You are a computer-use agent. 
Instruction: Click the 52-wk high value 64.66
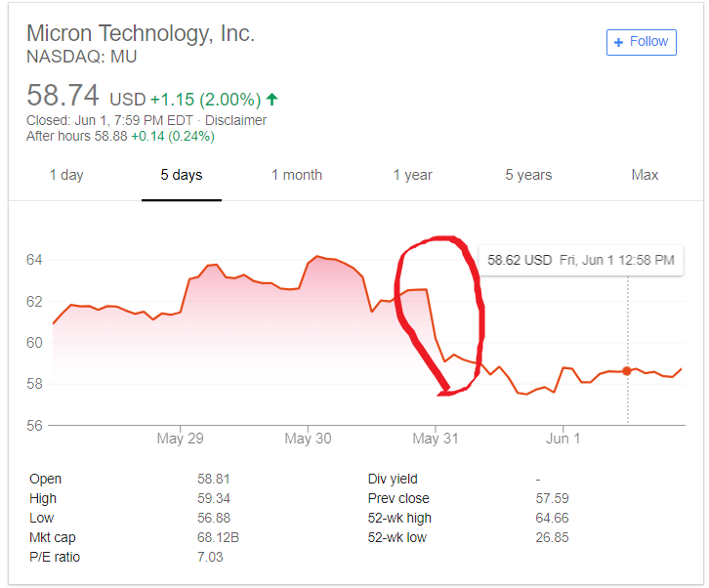pos(552,518)
